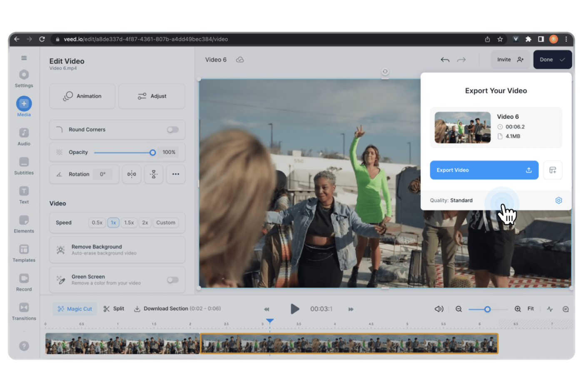Open the Audio panel
This screenshot has height=392, width=583.
click(x=24, y=137)
